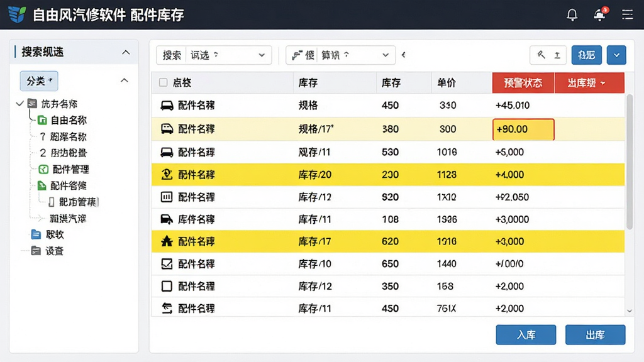Toggle the checked box in the 库存/10 row
The image size is (644, 362).
tap(167, 264)
